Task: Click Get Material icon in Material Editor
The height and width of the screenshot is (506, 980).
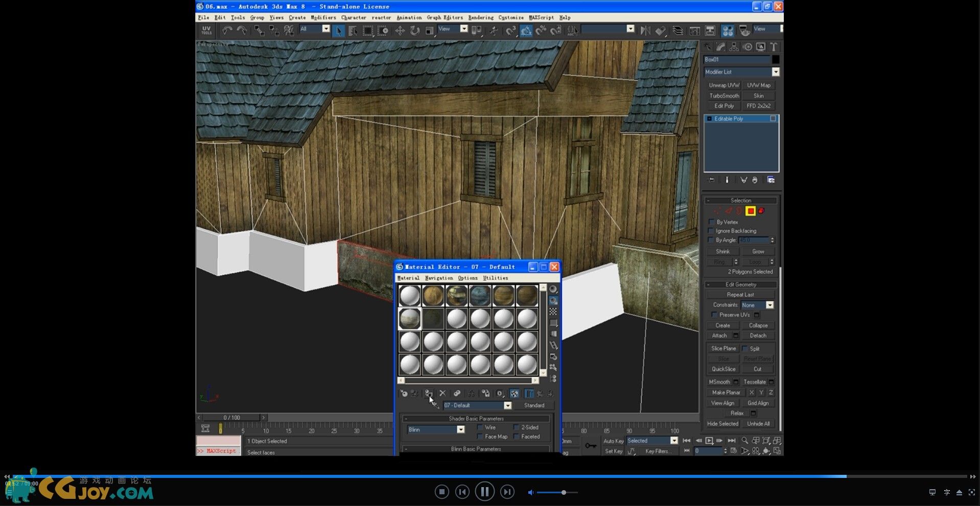Action: 403,393
